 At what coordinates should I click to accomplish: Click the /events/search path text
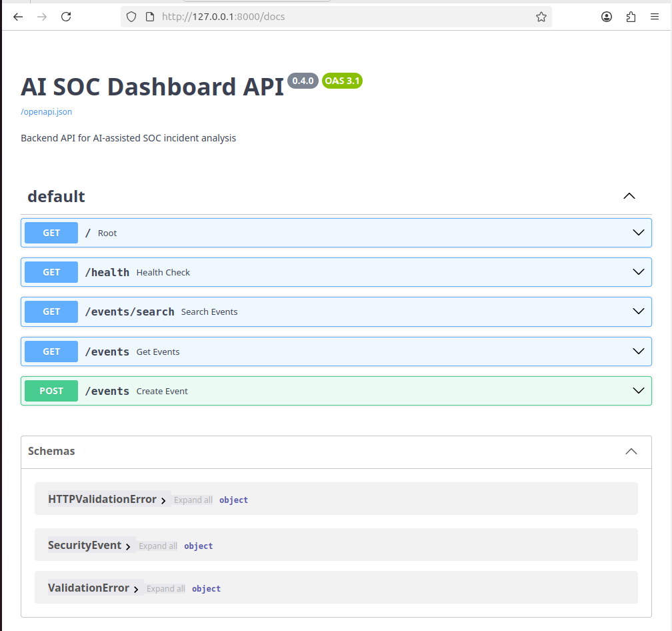click(x=130, y=312)
